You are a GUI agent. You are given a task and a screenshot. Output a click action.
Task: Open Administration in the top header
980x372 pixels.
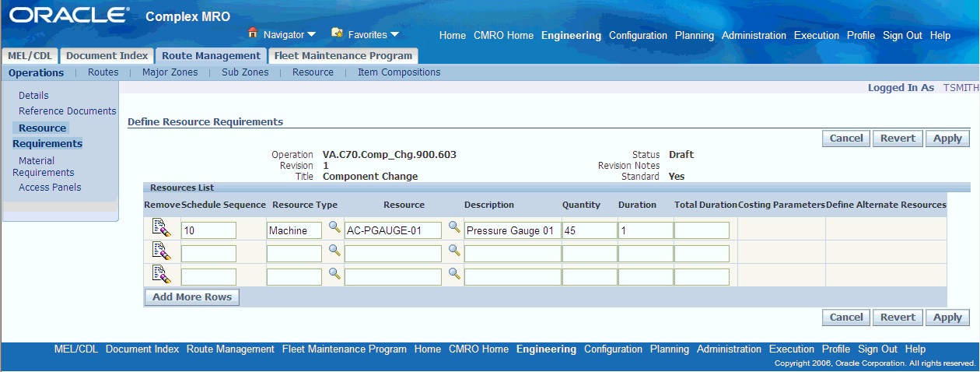coord(754,35)
